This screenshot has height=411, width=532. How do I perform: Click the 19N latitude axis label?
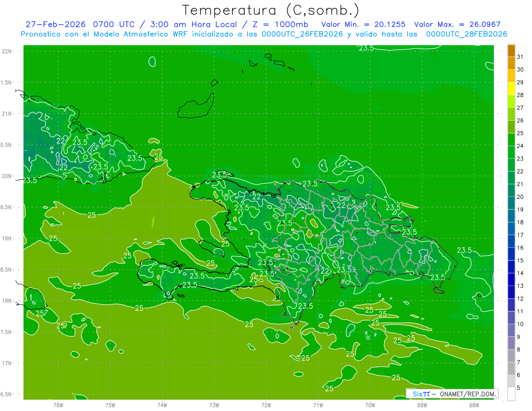click(x=7, y=239)
